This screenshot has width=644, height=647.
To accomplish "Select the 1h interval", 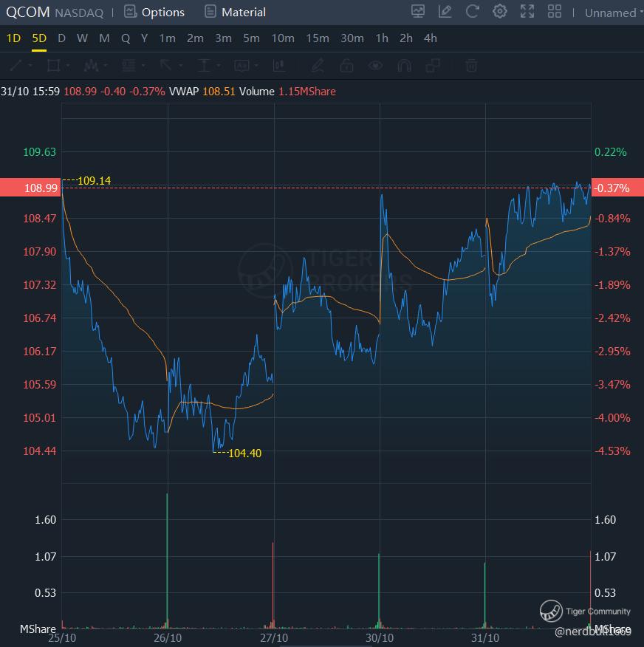I will (x=382, y=38).
